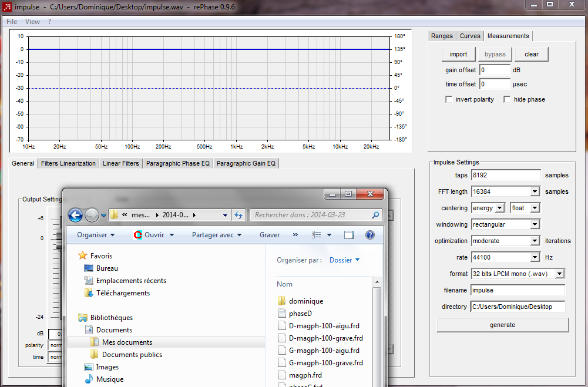Click the Back arrow in the file dialog
The width and height of the screenshot is (588, 387).
coord(75,215)
